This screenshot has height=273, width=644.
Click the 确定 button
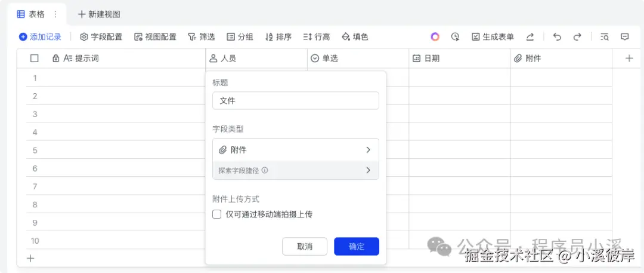click(357, 246)
